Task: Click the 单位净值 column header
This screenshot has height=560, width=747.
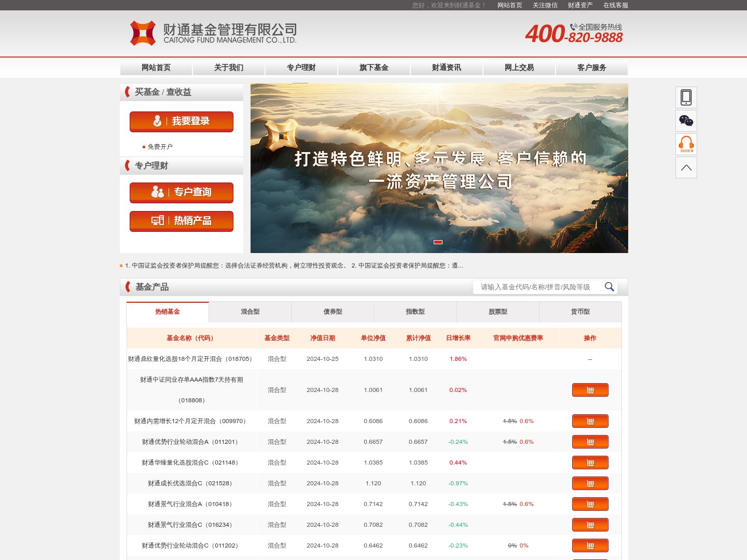Action: point(373,338)
